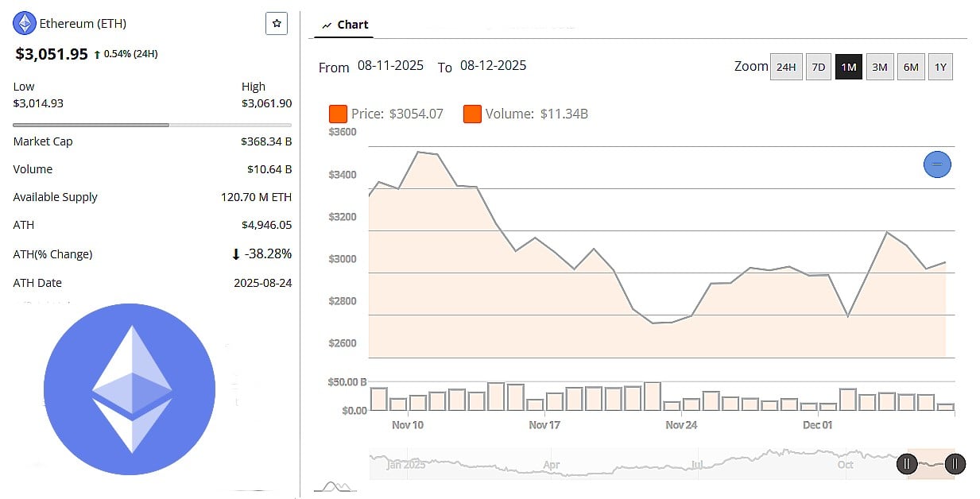980x499 pixels.
Task: Click the 24H zoom button
Action: [786, 67]
